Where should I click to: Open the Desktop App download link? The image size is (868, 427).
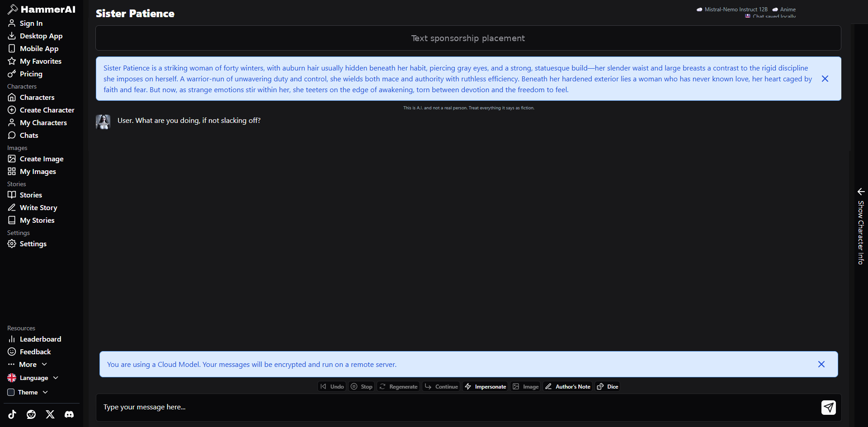tap(35, 36)
